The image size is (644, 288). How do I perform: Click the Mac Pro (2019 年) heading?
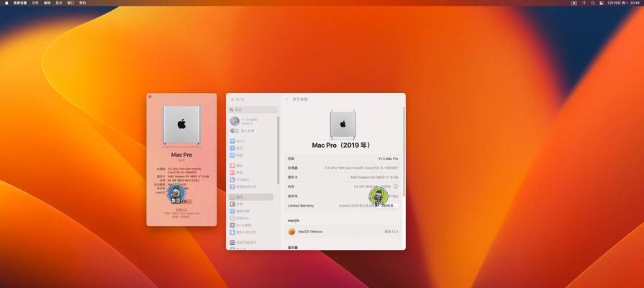pyautogui.click(x=343, y=145)
